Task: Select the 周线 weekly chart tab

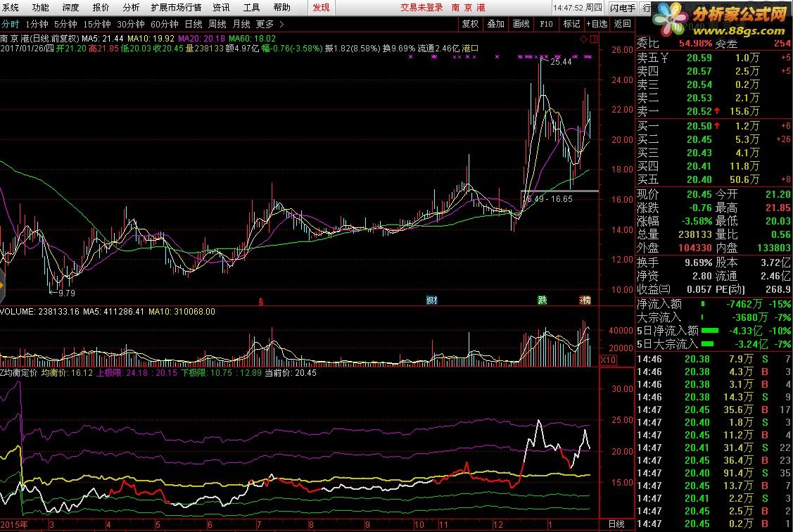Action: click(x=217, y=24)
